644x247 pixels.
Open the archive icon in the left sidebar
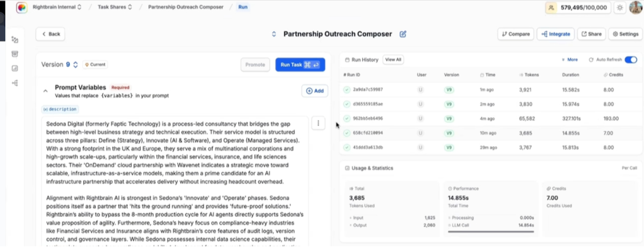click(x=15, y=54)
